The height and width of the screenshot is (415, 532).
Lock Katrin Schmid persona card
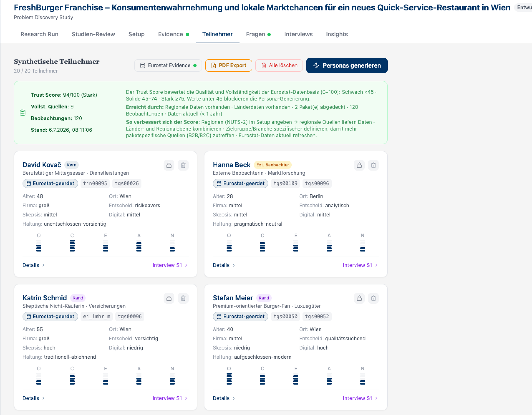[x=169, y=298]
